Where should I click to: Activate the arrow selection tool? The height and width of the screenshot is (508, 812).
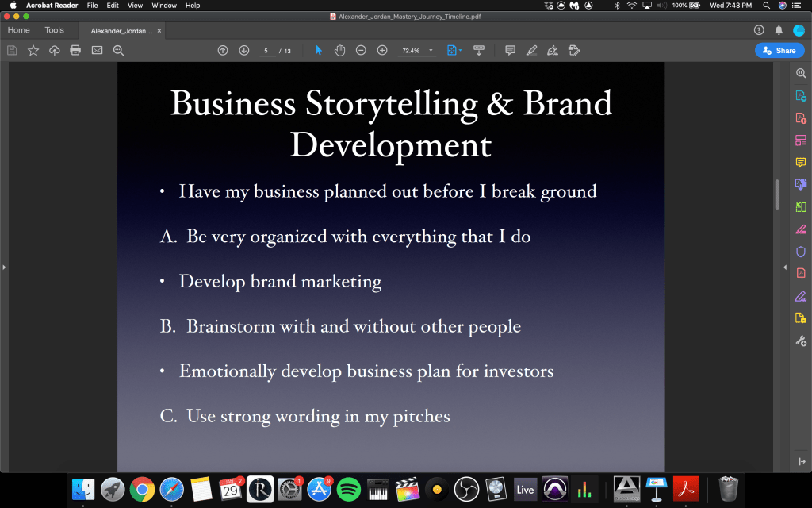319,51
